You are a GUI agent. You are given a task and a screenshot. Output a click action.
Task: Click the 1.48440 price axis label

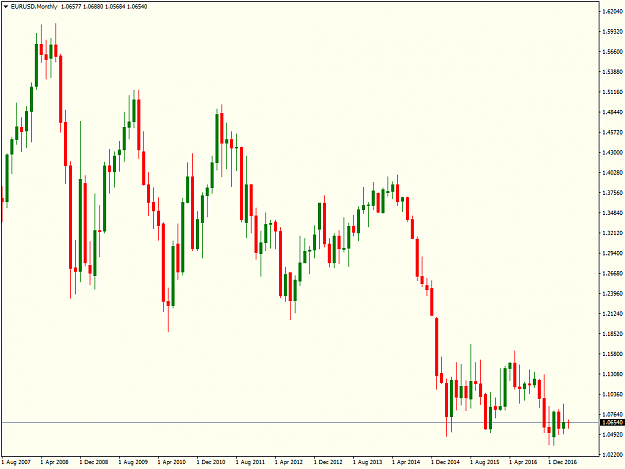tap(613, 112)
